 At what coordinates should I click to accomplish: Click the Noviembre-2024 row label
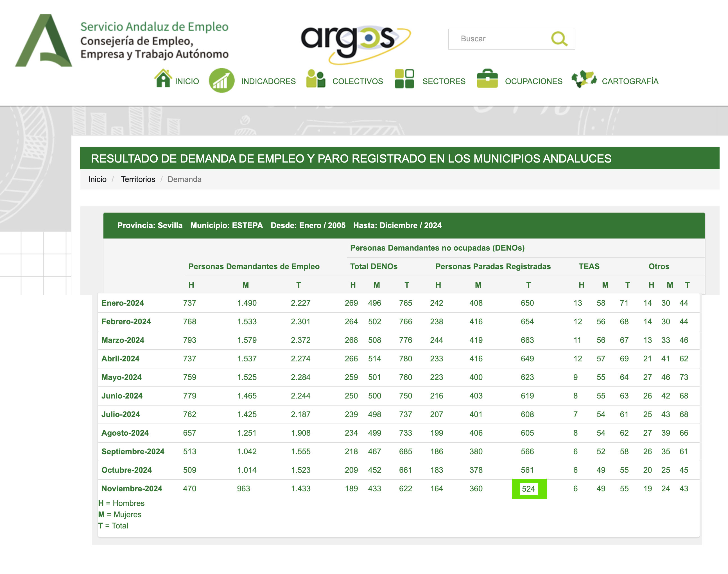pos(132,489)
